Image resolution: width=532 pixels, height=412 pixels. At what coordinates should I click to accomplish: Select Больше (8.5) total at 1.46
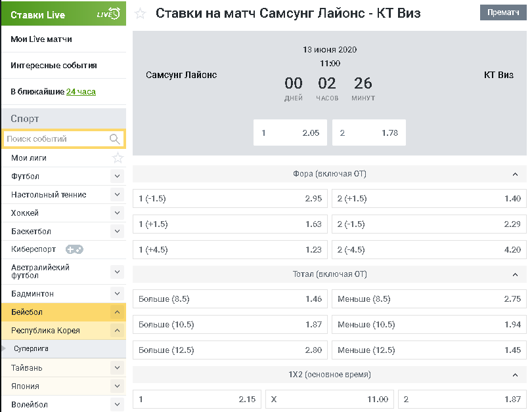(230, 299)
